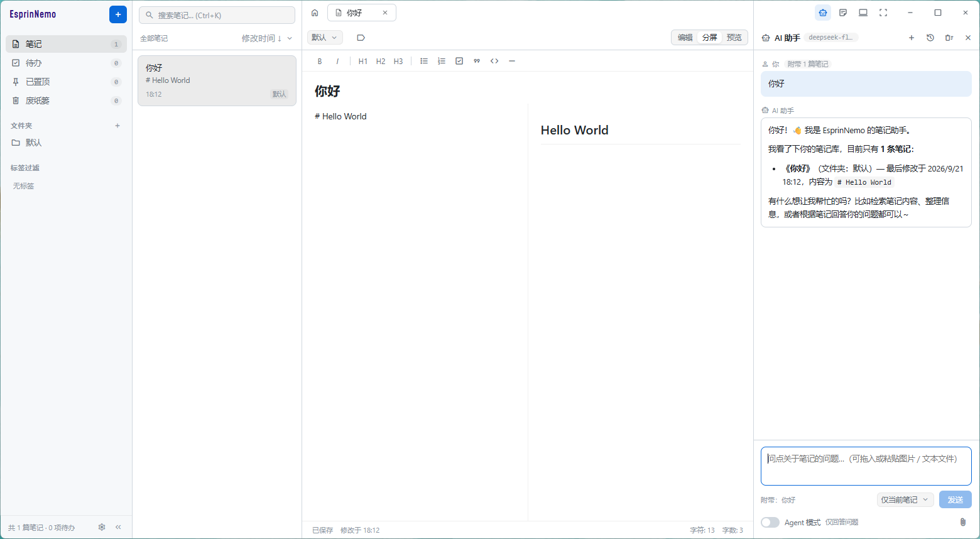Screen dimensions: 980x539
Task: Click the 你好 note title in the editor
Action: (x=327, y=91)
